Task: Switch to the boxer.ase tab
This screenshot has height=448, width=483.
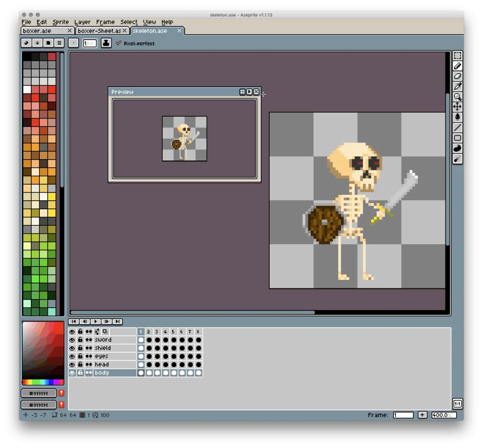Action: pyautogui.click(x=47, y=31)
